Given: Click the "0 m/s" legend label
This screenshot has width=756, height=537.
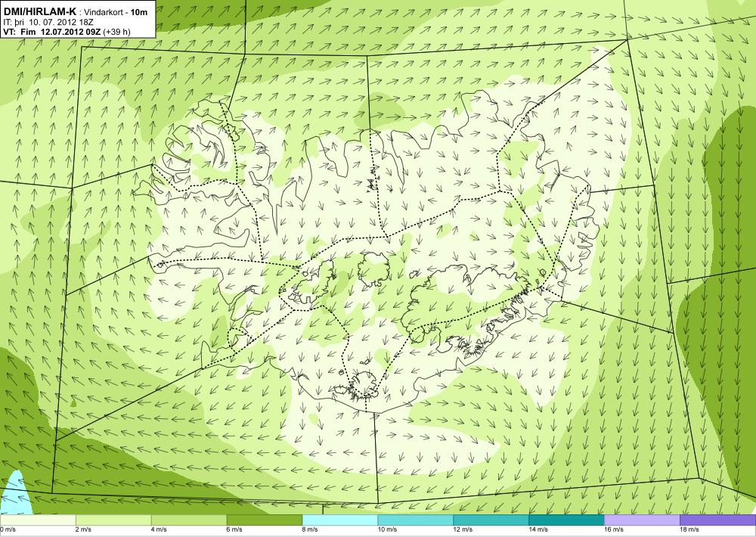Looking at the screenshot, I should (x=8, y=529).
